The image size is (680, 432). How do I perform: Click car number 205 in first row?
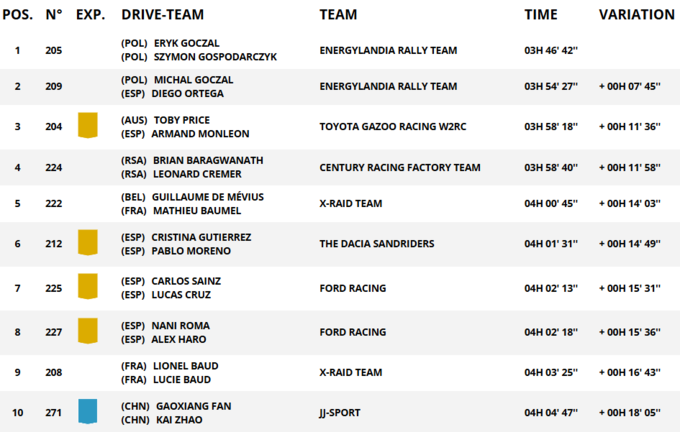(x=54, y=50)
